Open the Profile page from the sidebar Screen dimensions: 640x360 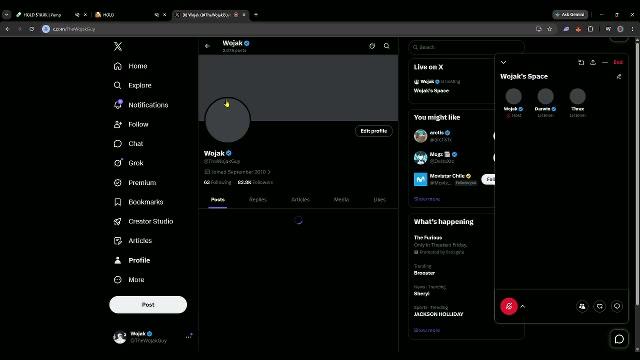(x=132, y=260)
